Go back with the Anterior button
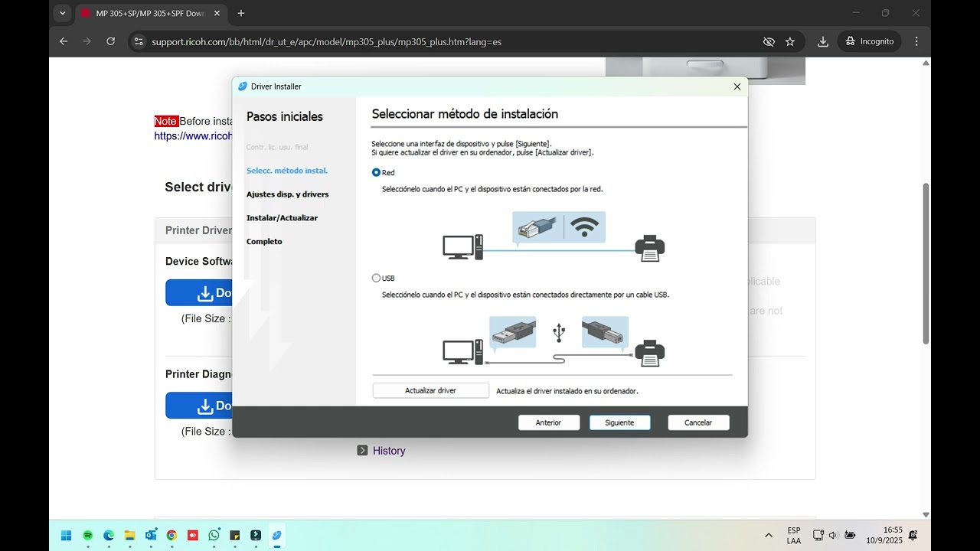 click(548, 422)
